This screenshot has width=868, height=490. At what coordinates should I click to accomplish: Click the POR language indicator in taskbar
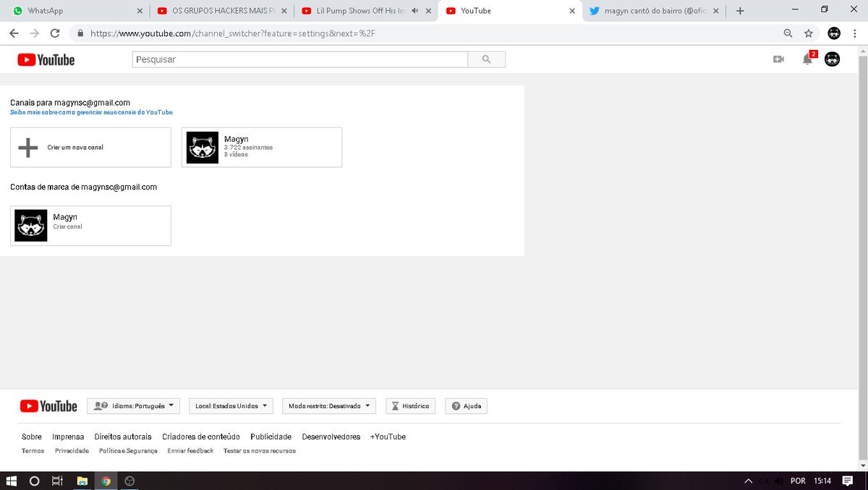tap(798, 481)
